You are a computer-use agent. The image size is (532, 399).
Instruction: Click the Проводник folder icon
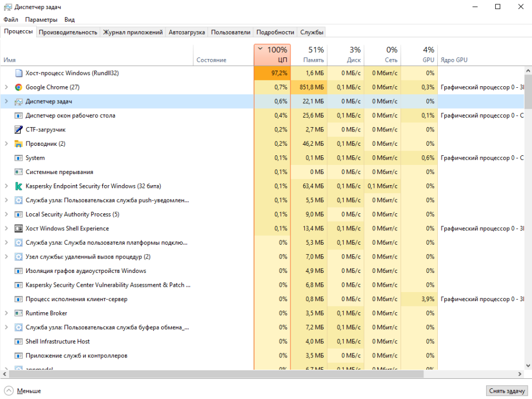click(x=19, y=144)
